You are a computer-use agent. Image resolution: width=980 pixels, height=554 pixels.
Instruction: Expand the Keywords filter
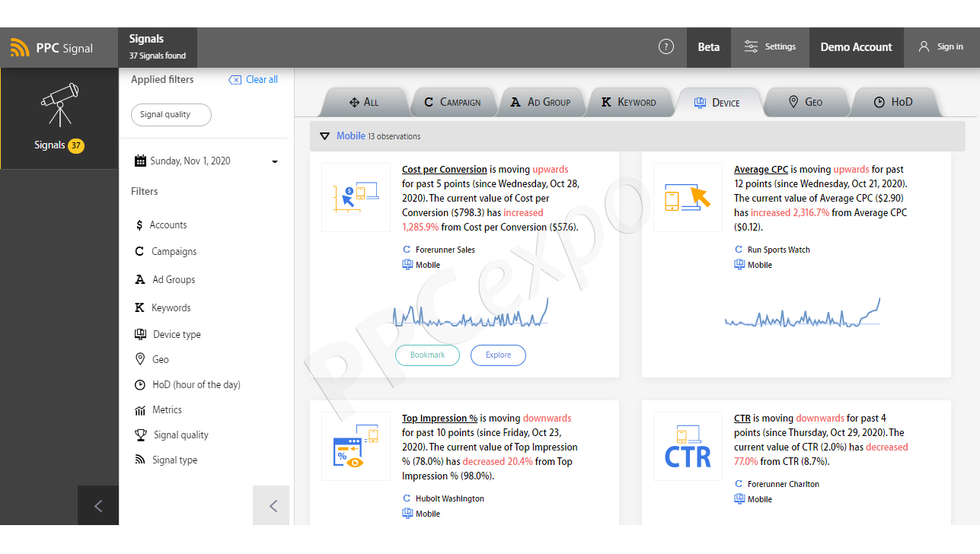coord(171,307)
